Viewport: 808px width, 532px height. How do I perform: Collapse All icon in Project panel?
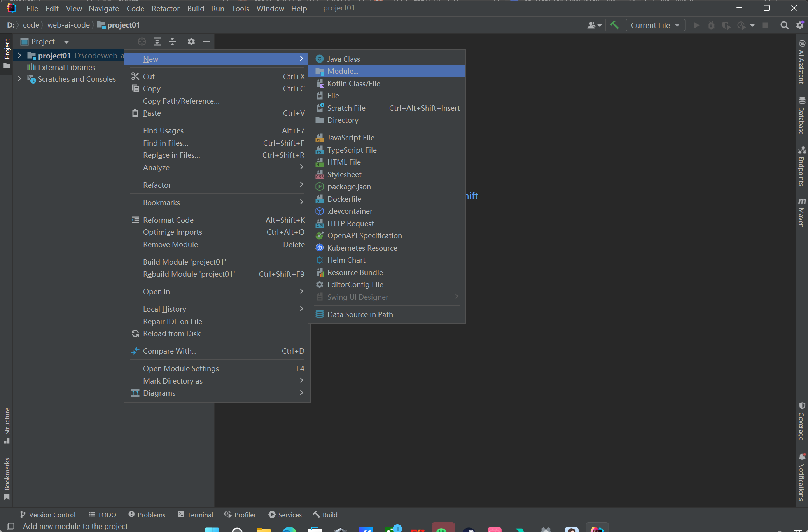(172, 42)
